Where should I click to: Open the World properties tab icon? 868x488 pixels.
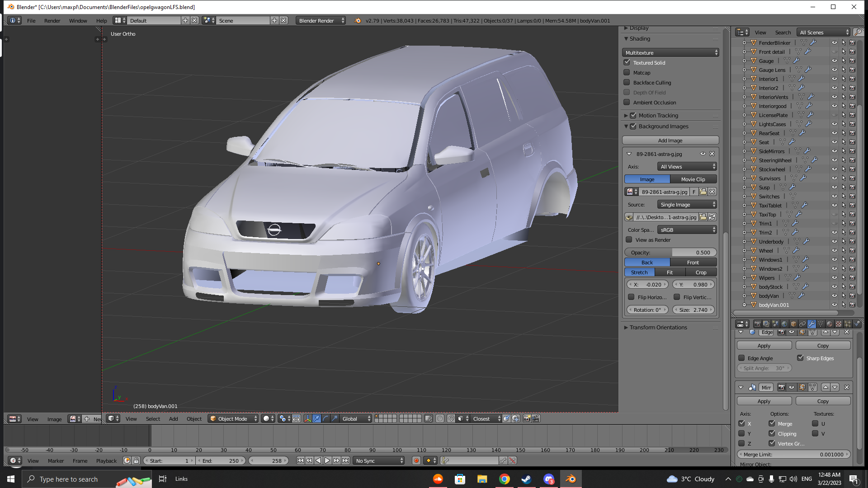tap(784, 324)
